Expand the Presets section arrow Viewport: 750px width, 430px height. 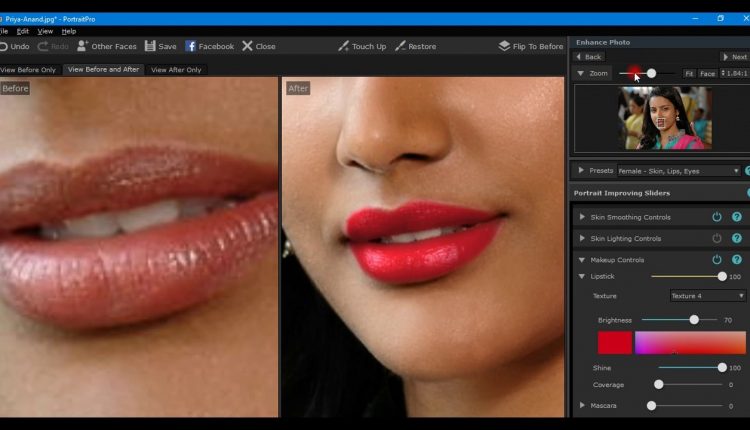[581, 170]
